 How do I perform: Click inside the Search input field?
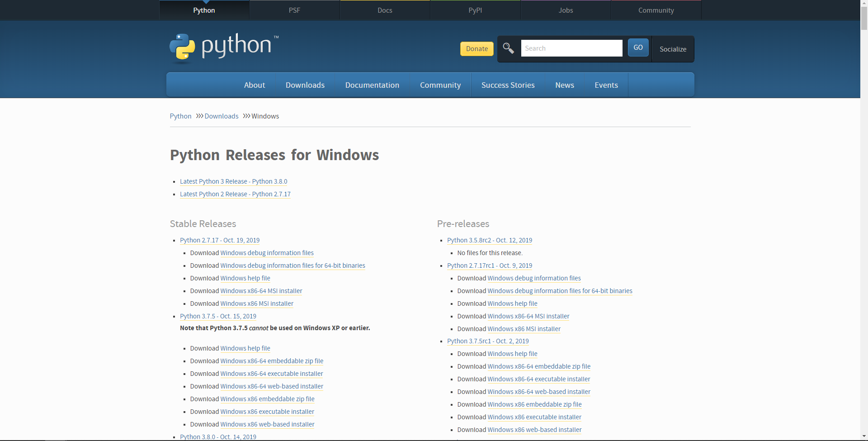click(x=571, y=48)
